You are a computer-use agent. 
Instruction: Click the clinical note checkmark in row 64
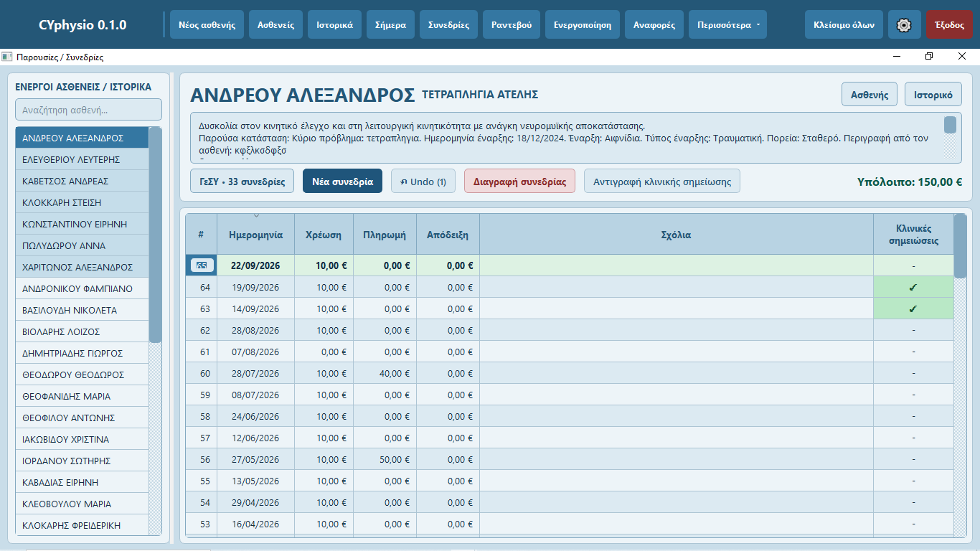coord(913,288)
